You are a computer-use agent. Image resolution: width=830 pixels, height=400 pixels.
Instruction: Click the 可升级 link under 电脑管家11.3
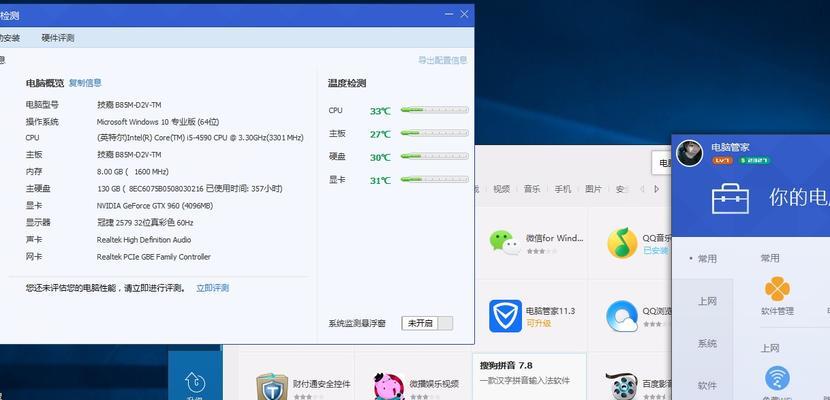538,323
